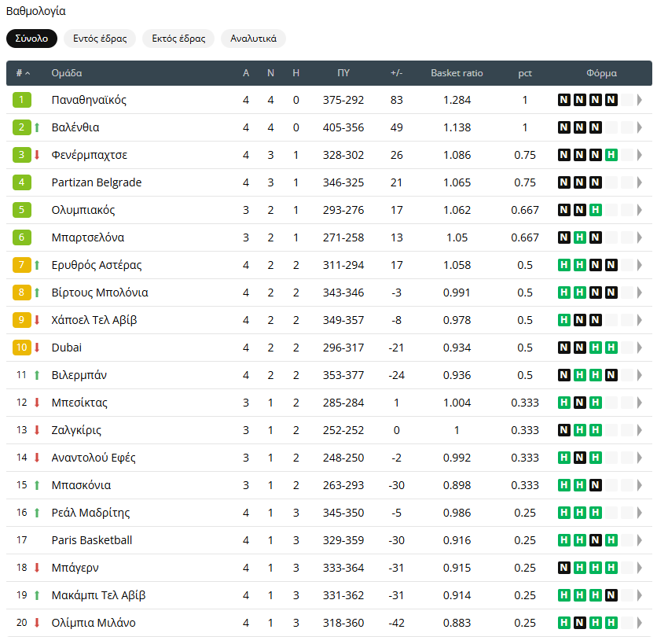Click the green rank 1 badge for Παναθηναϊκός
Viewport: 657px width, 644px height.
coord(22,100)
